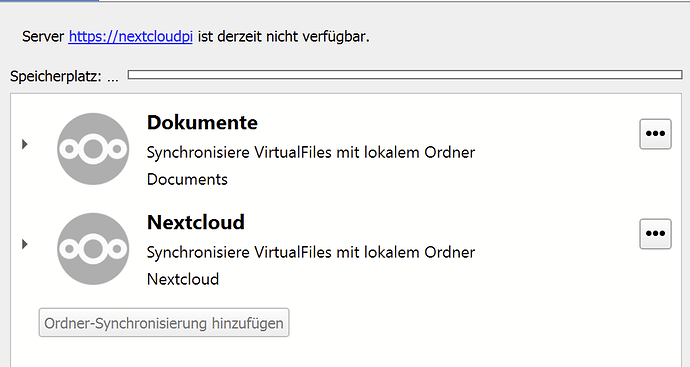Image resolution: width=690 pixels, height=367 pixels.
Task: Click the 'ist derzeit nicht verfügbar.' status text
Action: coord(284,37)
